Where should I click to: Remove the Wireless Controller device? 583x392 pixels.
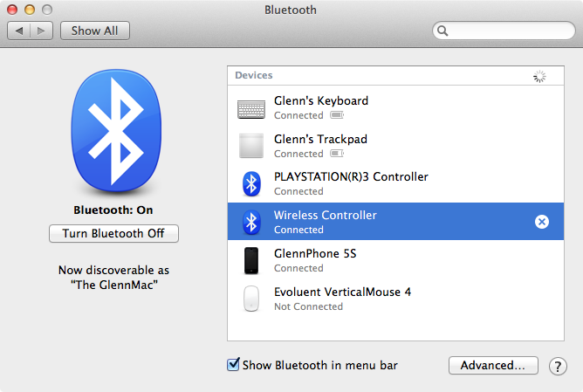[x=541, y=222]
